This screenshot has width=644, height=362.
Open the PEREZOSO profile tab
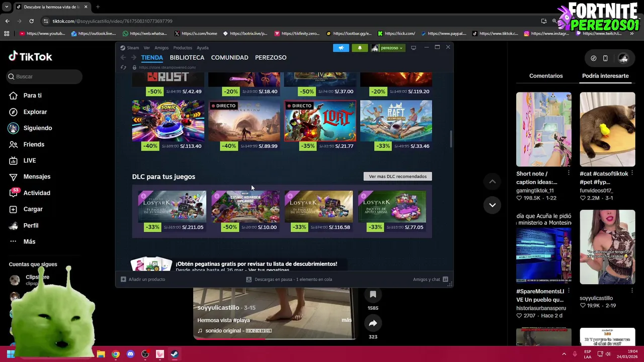[x=271, y=57]
